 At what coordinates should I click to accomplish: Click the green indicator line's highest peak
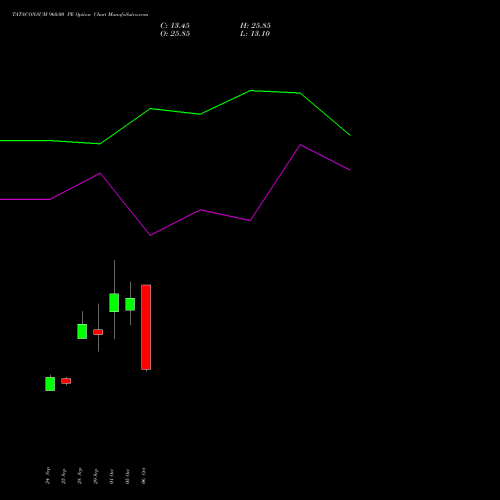[250, 90]
